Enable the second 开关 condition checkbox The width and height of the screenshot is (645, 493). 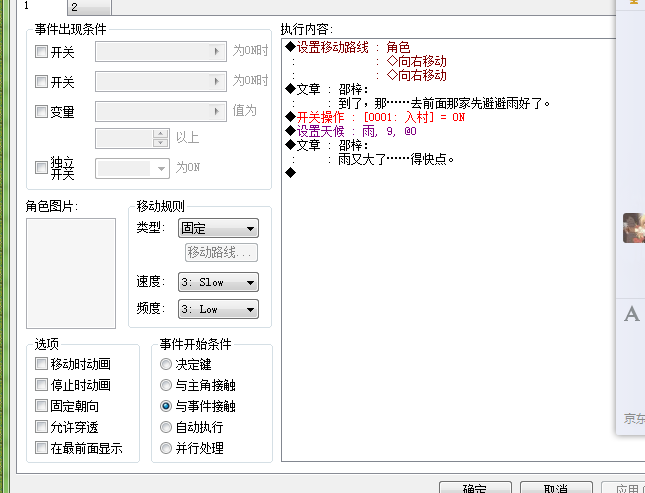41,81
